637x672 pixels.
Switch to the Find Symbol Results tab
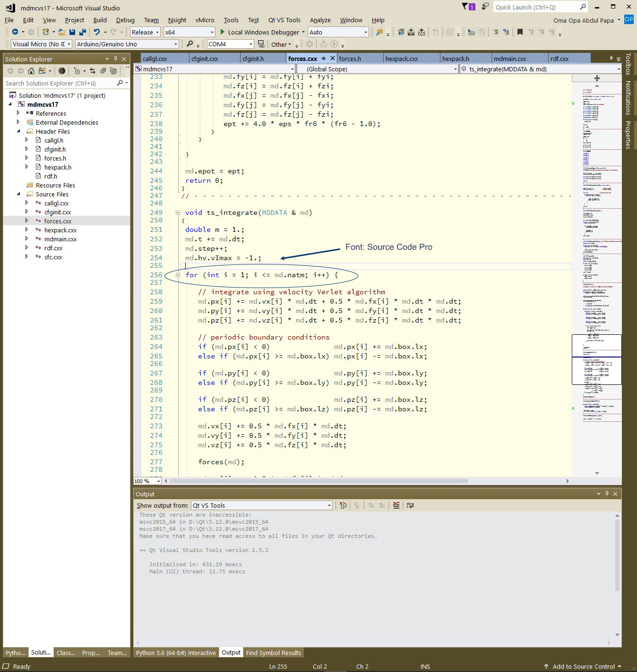coord(273,653)
